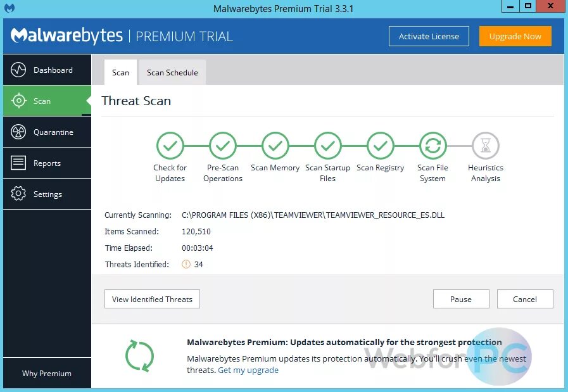The height and width of the screenshot is (392, 568).
Task: Click the 'Threats Identified:' label
Action: tap(137, 264)
